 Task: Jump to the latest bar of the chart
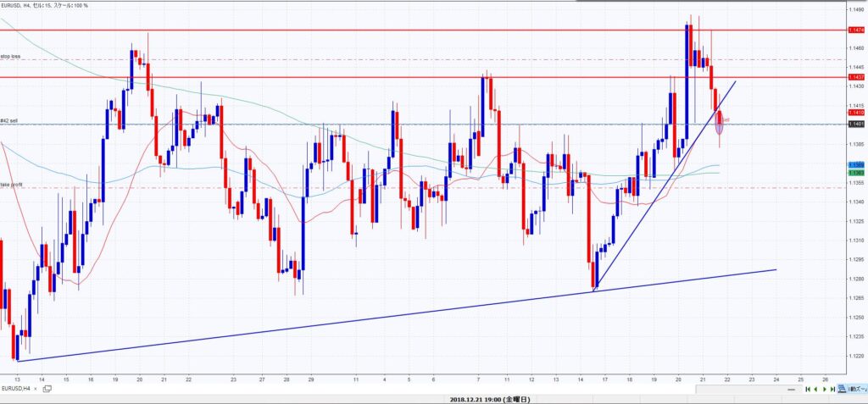click(831, 389)
